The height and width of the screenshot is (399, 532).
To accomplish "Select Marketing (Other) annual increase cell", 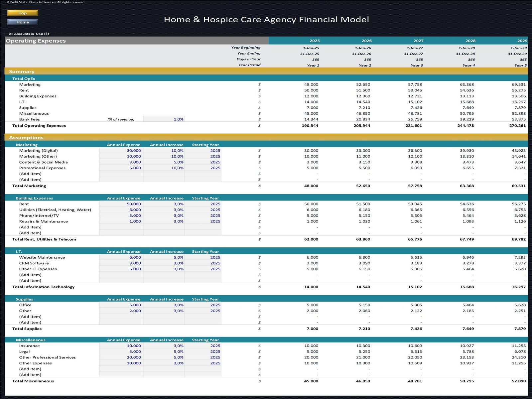I will point(164,156).
